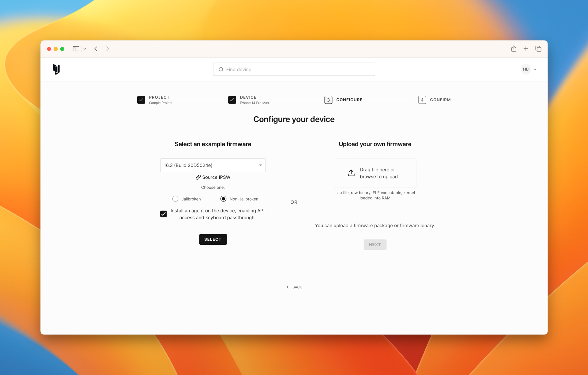Click the share/export icon top right
Image resolution: width=588 pixels, height=375 pixels.
pyautogui.click(x=514, y=48)
